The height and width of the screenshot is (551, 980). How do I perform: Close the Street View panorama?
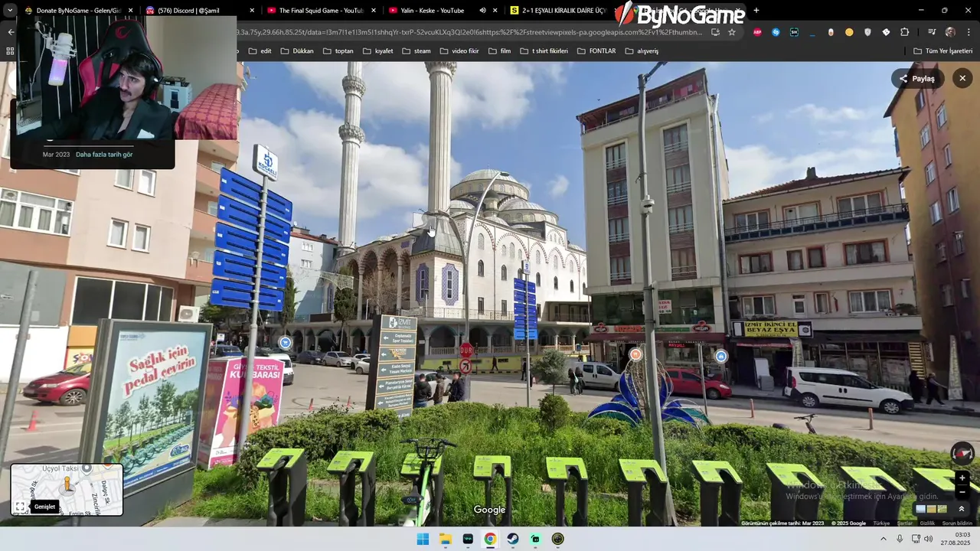click(962, 78)
